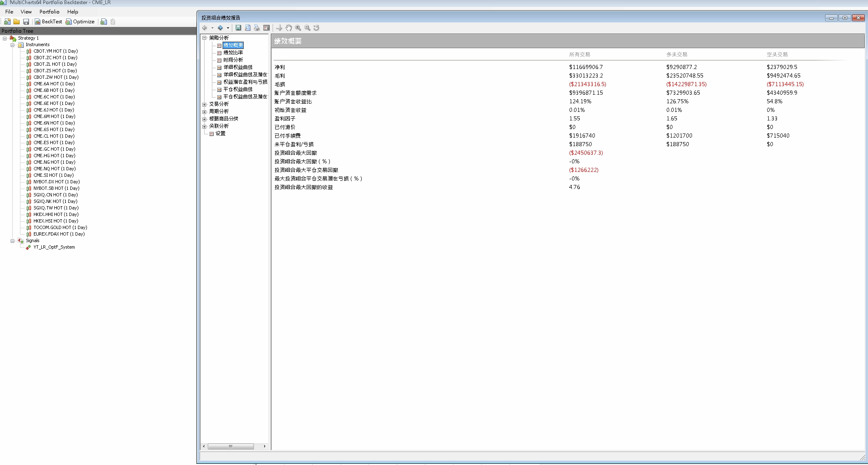Open the View menu
Image resolution: width=868 pixels, height=465 pixels.
[26, 12]
